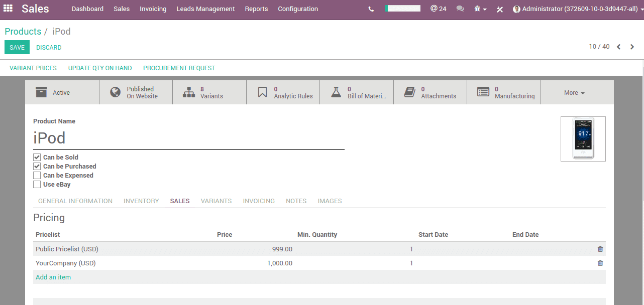Uncheck the Can be Purchased checkbox
644x305 pixels.
click(37, 166)
